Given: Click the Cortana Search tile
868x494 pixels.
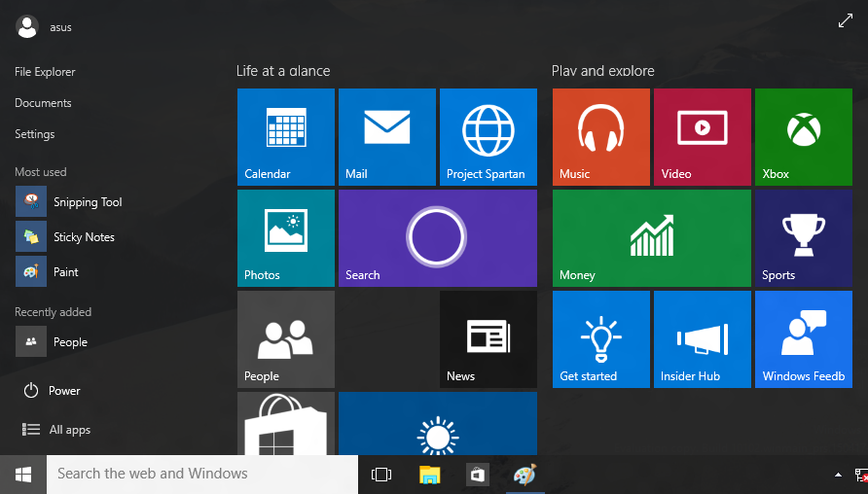Looking at the screenshot, I should [x=438, y=238].
